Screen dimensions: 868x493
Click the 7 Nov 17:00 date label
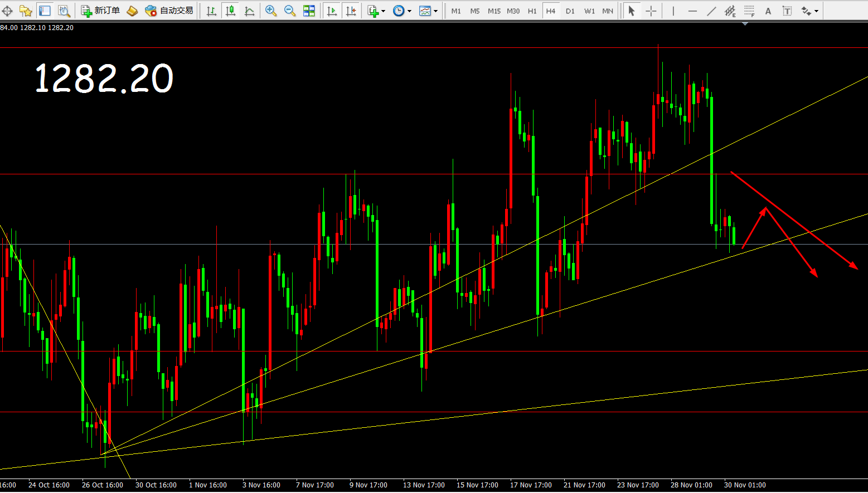[315, 485]
